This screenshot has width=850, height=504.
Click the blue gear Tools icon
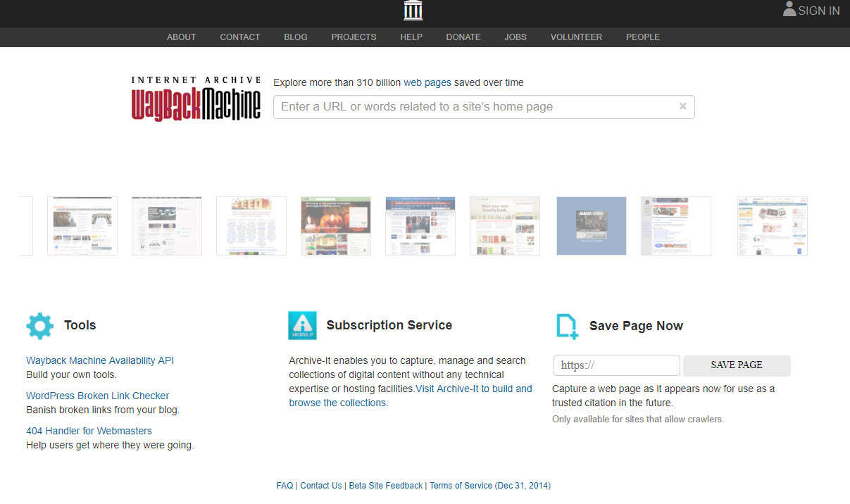[x=39, y=326]
